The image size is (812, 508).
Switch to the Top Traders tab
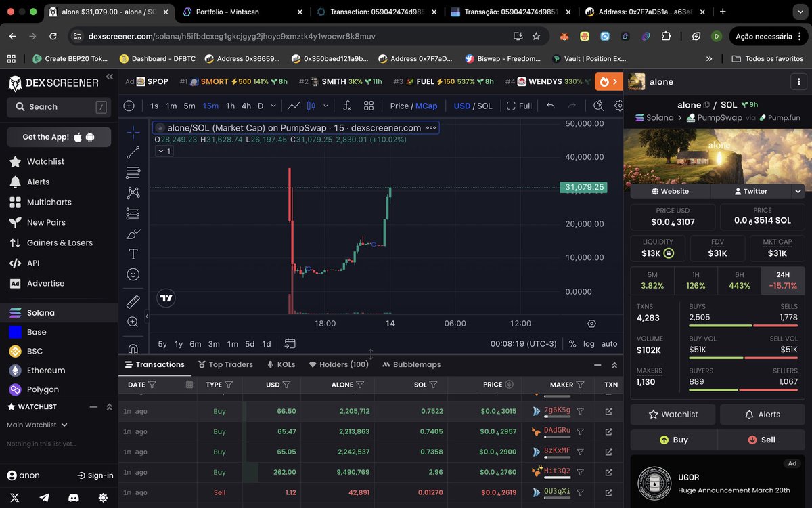225,364
